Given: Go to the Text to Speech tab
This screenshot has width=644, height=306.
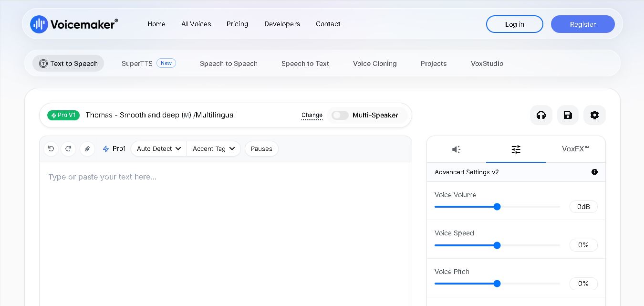Looking at the screenshot, I should 68,63.
